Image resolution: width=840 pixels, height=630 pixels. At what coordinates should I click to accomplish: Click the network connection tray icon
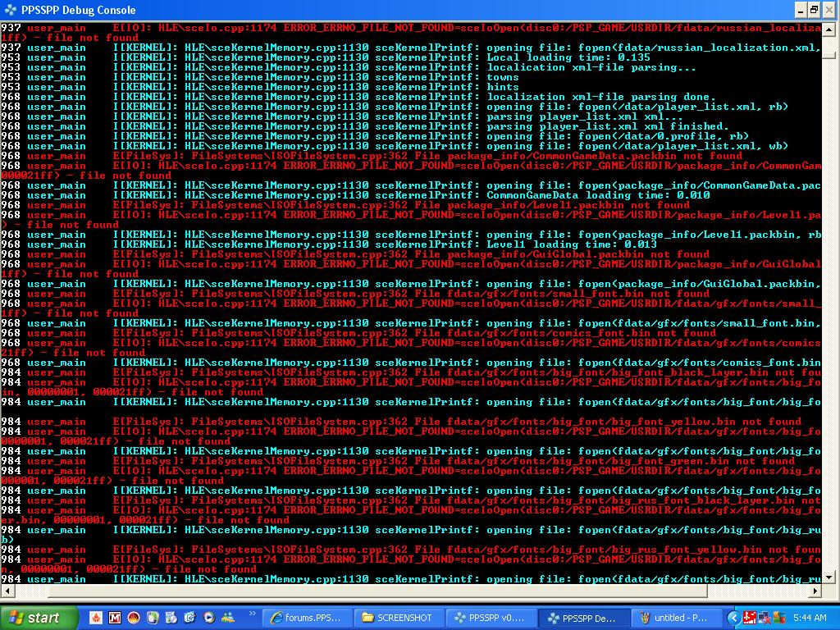(763, 618)
